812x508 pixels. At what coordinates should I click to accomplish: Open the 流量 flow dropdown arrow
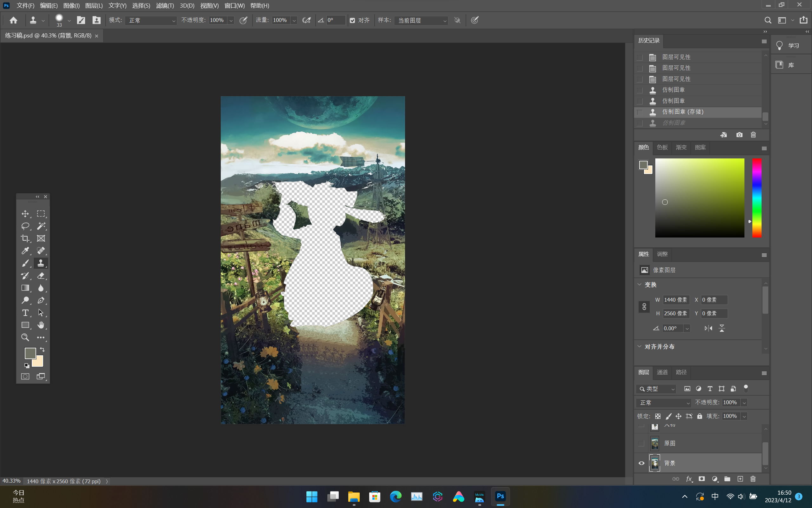coord(294,21)
